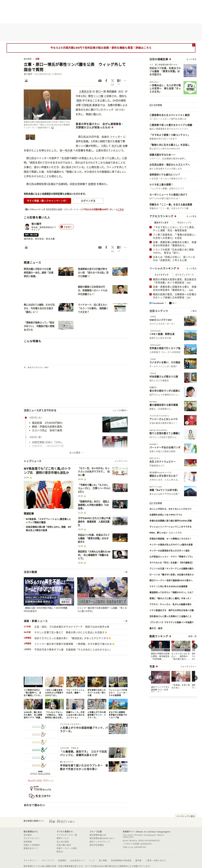Viewport: 202px width, 868px height.
Task: Click B! bookmark icon in the lower share row
Action: pyautogui.click(x=118, y=247)
